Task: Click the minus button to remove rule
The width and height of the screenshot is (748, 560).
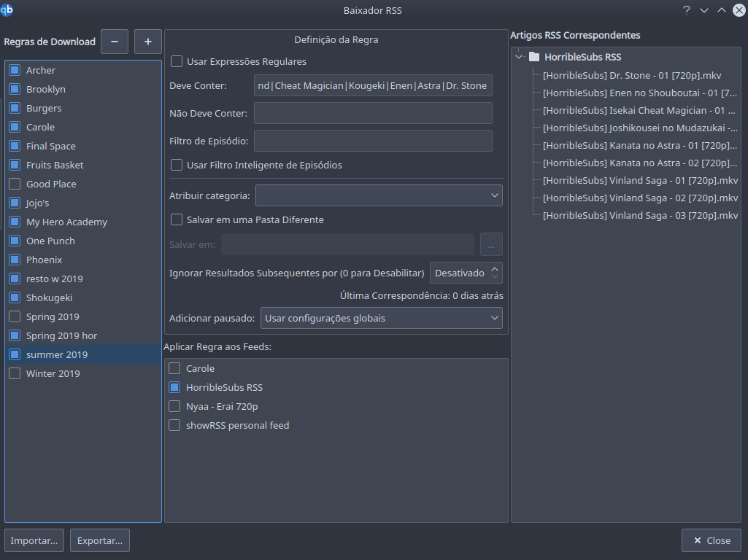Action: click(115, 42)
